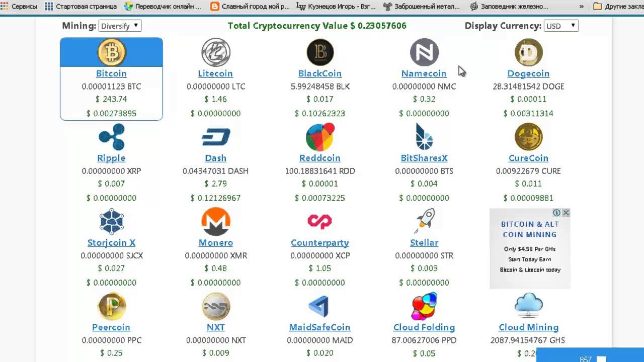Viewport: 644px width, 362px height.
Task: Click the Bitcoin & Alt Coin Mining ad text
Action: click(530, 229)
